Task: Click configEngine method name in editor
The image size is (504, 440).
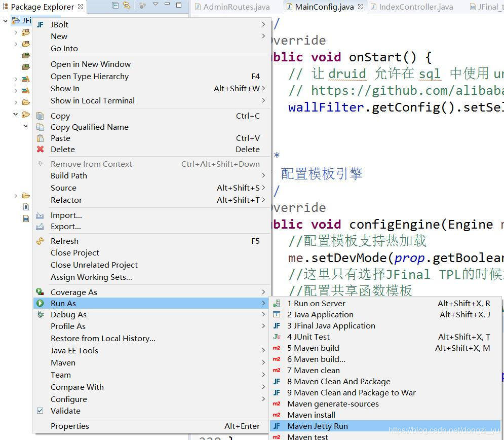Action: point(395,225)
